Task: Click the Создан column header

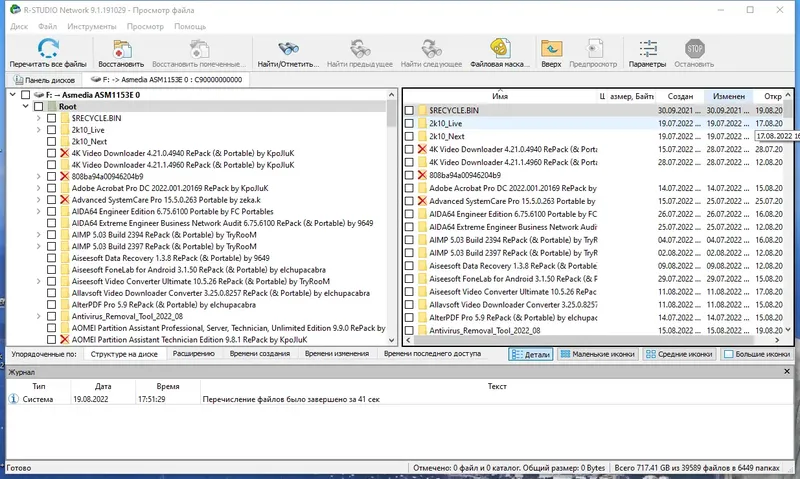Action: (x=680, y=96)
